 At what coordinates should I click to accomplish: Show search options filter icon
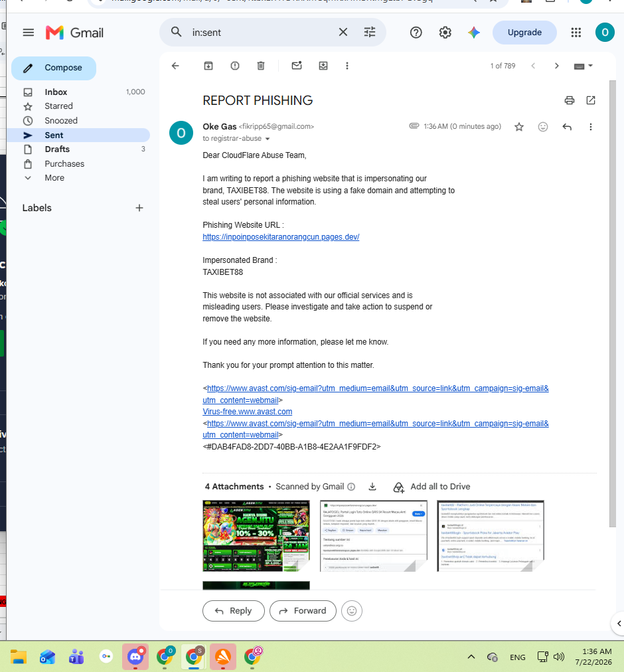pyautogui.click(x=370, y=32)
